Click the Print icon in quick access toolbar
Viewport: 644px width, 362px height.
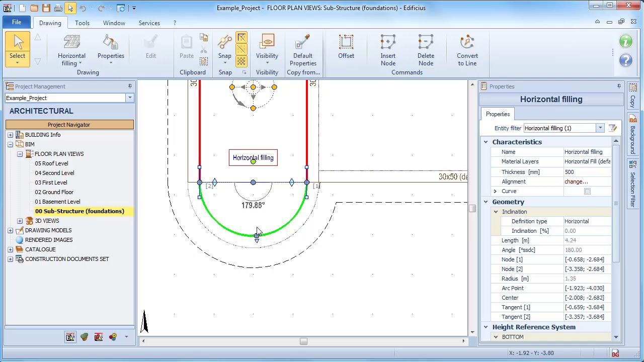click(58, 8)
